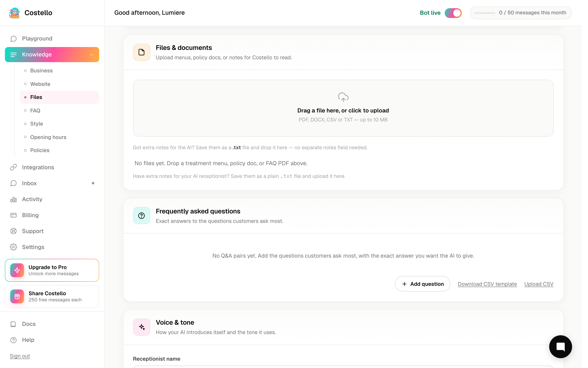Click the Activity bar chart icon
The width and height of the screenshot is (588, 368).
click(x=13, y=199)
